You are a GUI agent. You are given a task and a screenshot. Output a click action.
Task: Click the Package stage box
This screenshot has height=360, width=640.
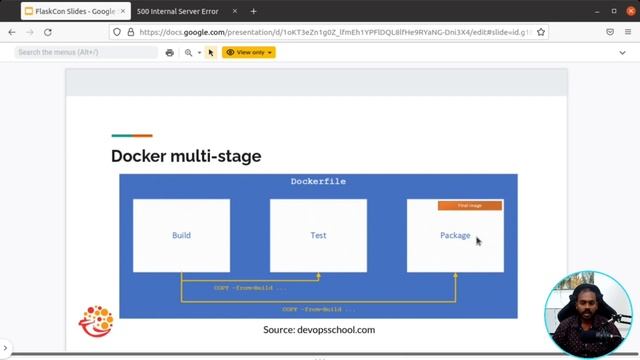point(455,236)
